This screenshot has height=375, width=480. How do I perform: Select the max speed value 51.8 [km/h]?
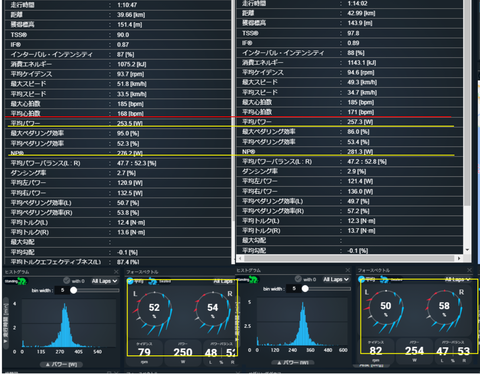(x=132, y=84)
